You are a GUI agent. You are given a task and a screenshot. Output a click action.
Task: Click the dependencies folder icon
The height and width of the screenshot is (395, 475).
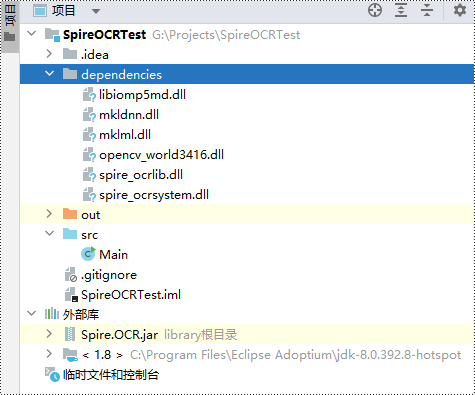click(x=70, y=74)
